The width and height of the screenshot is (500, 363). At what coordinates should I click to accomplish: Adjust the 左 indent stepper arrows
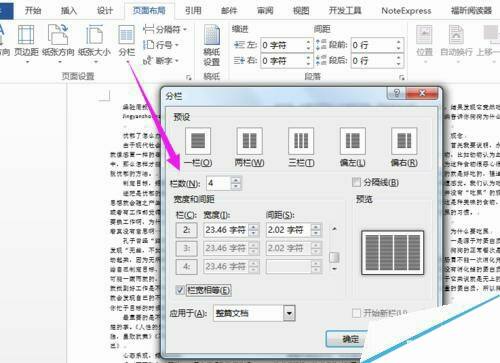click(x=309, y=45)
